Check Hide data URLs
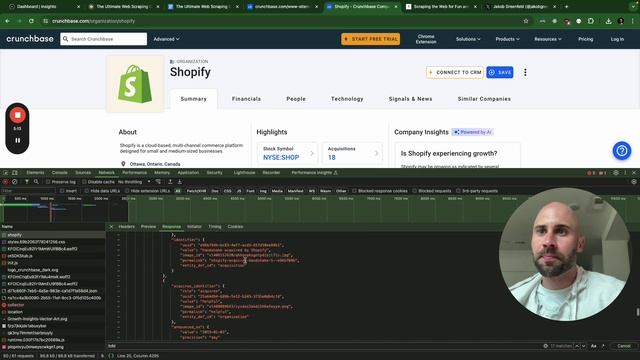Screen dimensions: 640x360 point(87,191)
